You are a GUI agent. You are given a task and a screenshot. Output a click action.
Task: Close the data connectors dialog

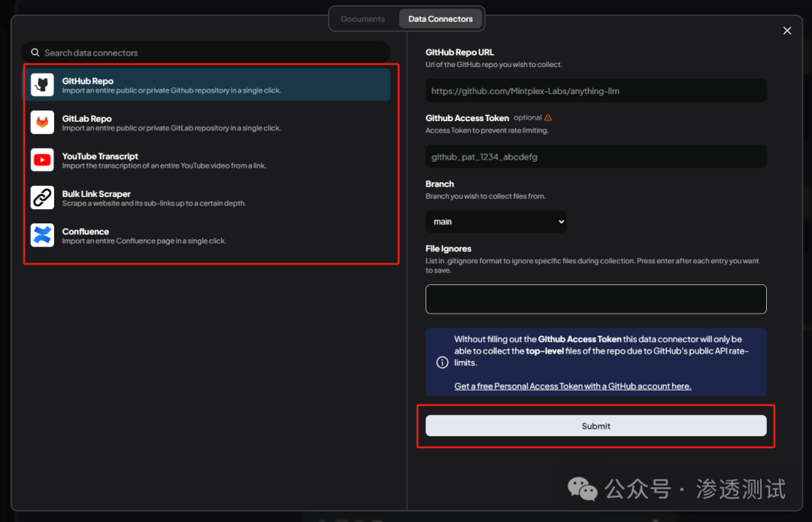click(787, 31)
